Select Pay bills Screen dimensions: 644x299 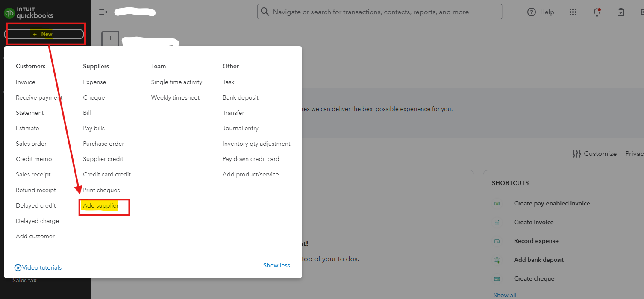click(x=94, y=128)
